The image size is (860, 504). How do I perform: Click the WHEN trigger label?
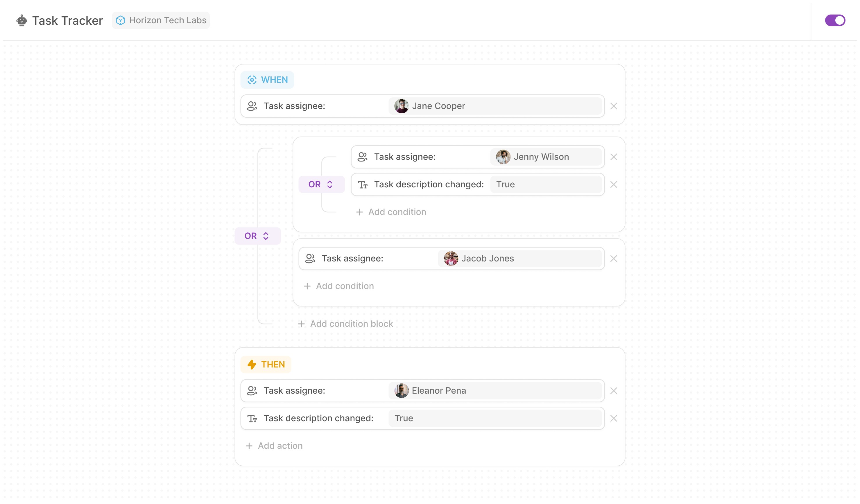[x=267, y=80]
